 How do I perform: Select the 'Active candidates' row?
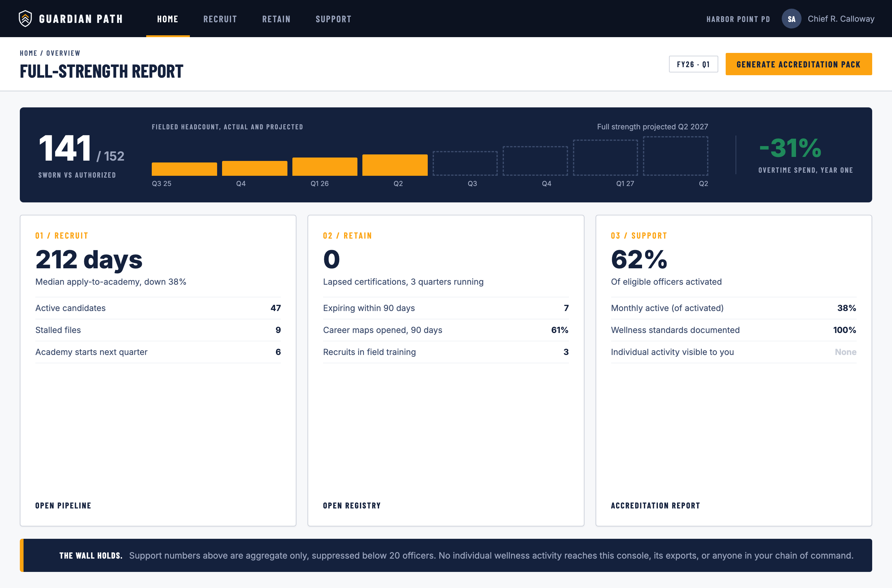(158, 308)
